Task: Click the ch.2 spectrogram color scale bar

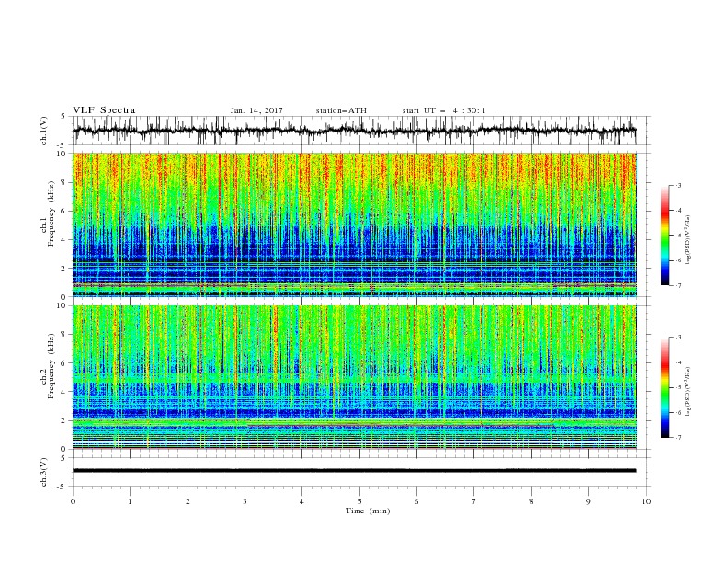Action: [665, 387]
